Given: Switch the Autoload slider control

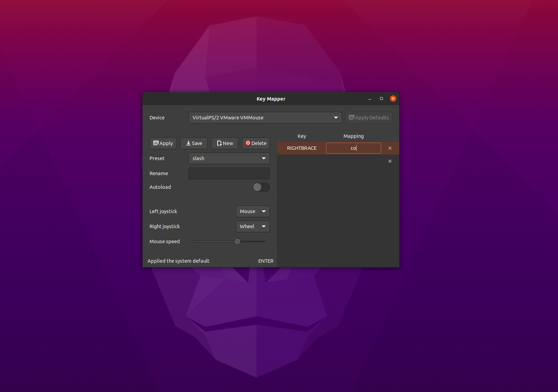Looking at the screenshot, I should [261, 187].
